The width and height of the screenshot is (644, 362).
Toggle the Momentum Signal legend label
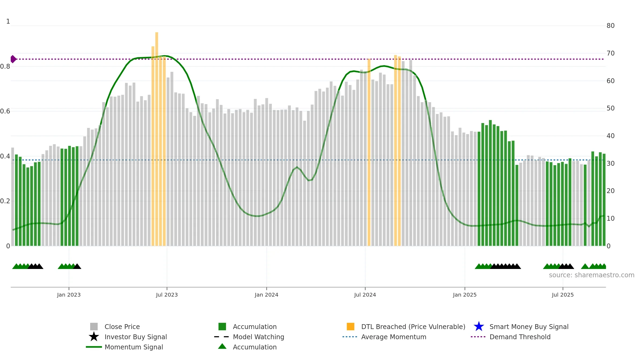click(134, 347)
